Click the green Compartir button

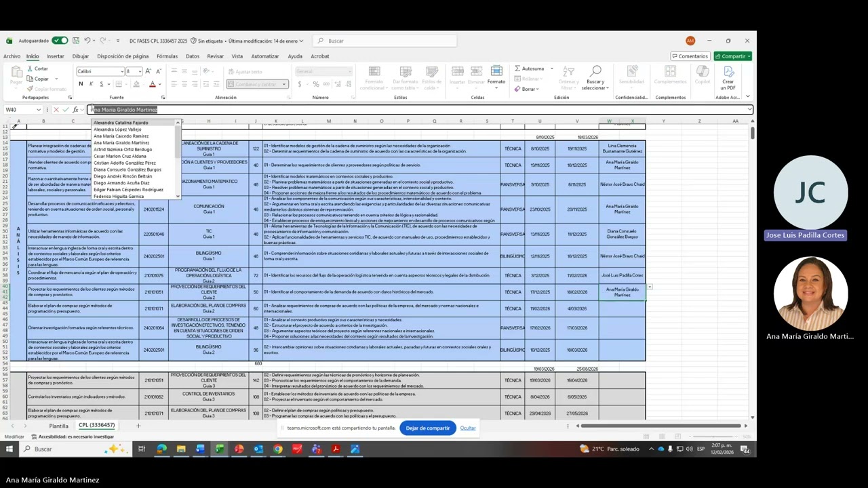click(732, 56)
